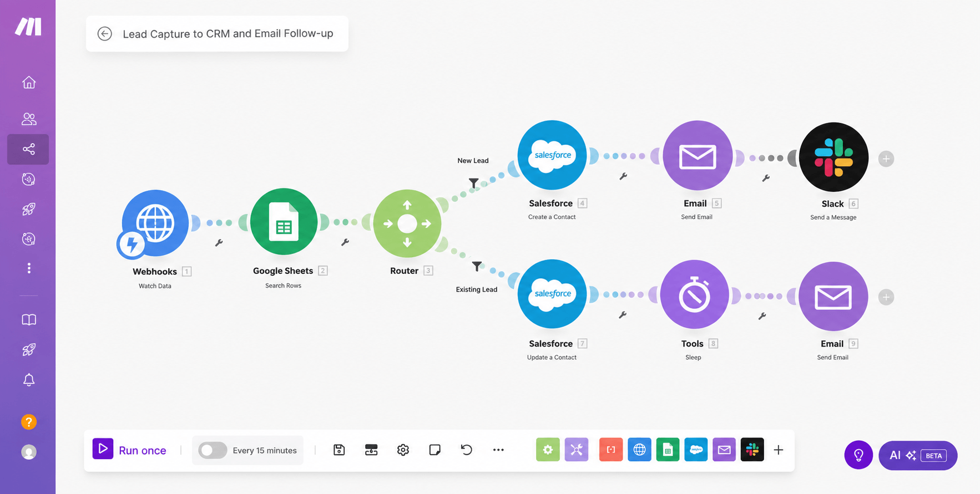Select the Email favorite in toolbar
The width and height of the screenshot is (980, 494).
click(724, 450)
